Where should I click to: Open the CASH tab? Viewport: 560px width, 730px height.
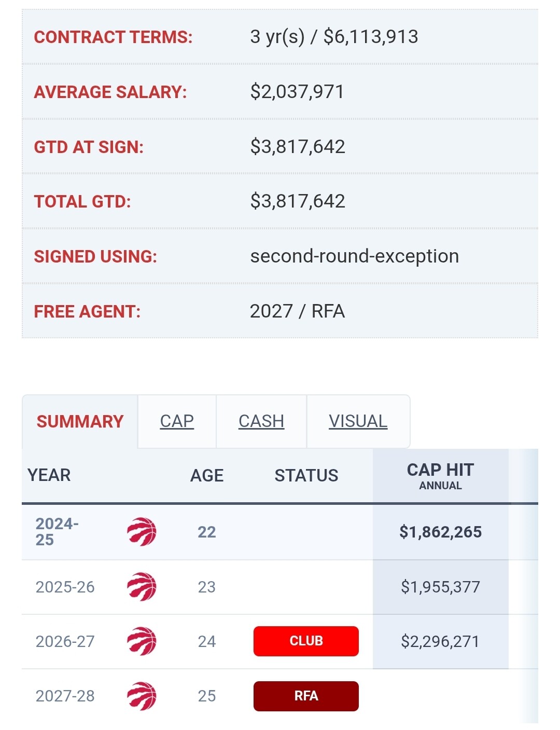pos(261,421)
